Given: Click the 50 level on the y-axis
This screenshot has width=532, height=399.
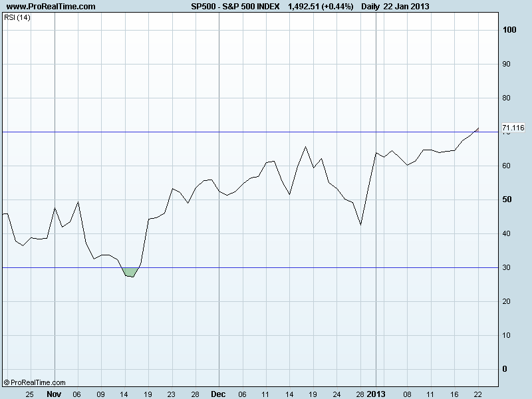Looking at the screenshot, I should coord(507,199).
